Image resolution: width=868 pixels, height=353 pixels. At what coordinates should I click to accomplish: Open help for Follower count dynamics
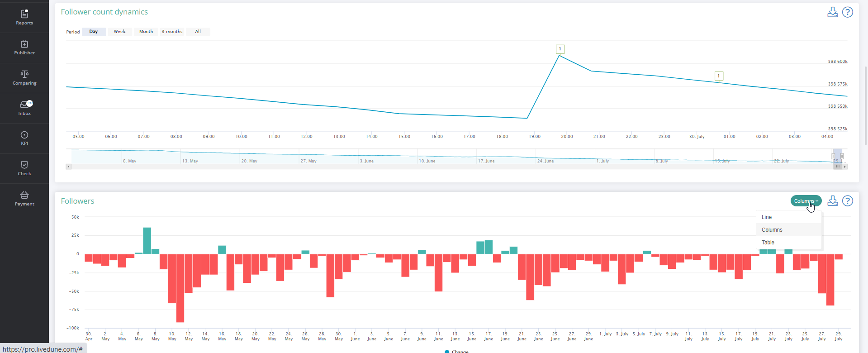tap(848, 12)
